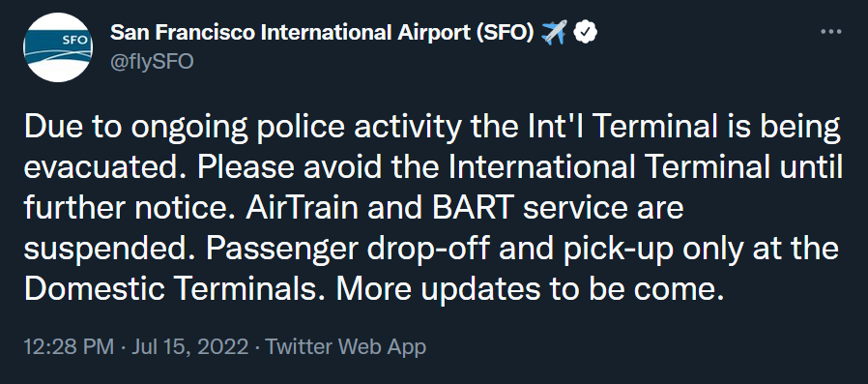The image size is (868, 384).
Task: Open the three-dot more options menu
Action: click(x=830, y=32)
